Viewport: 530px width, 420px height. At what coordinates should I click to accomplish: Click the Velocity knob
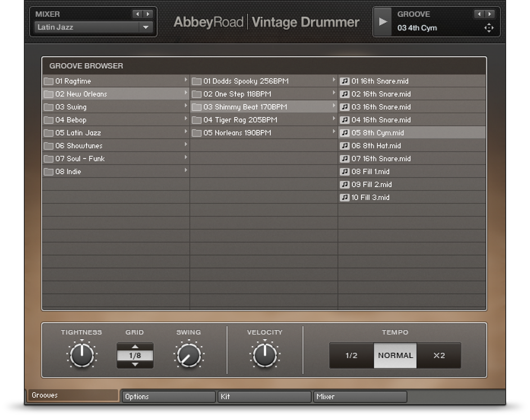pyautogui.click(x=265, y=355)
